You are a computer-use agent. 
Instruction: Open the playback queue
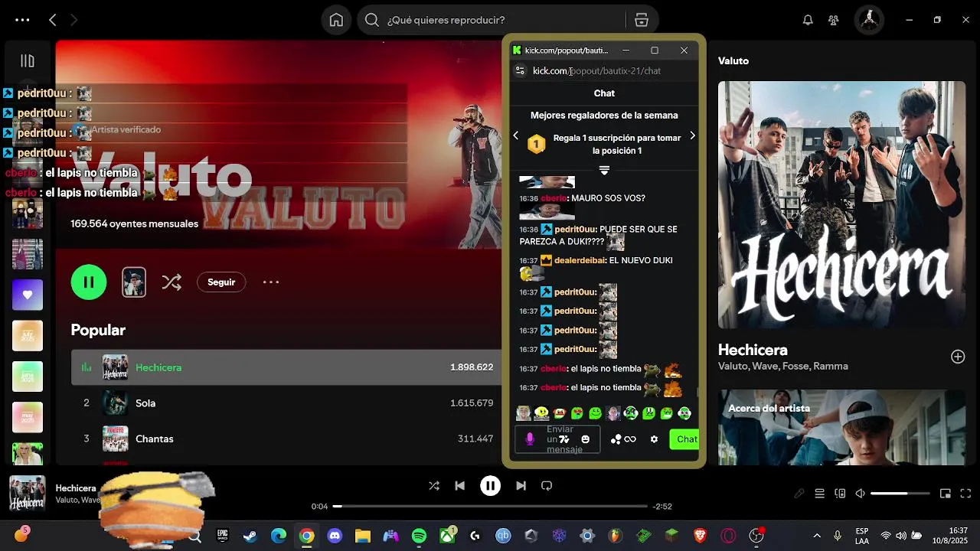pyautogui.click(x=819, y=494)
